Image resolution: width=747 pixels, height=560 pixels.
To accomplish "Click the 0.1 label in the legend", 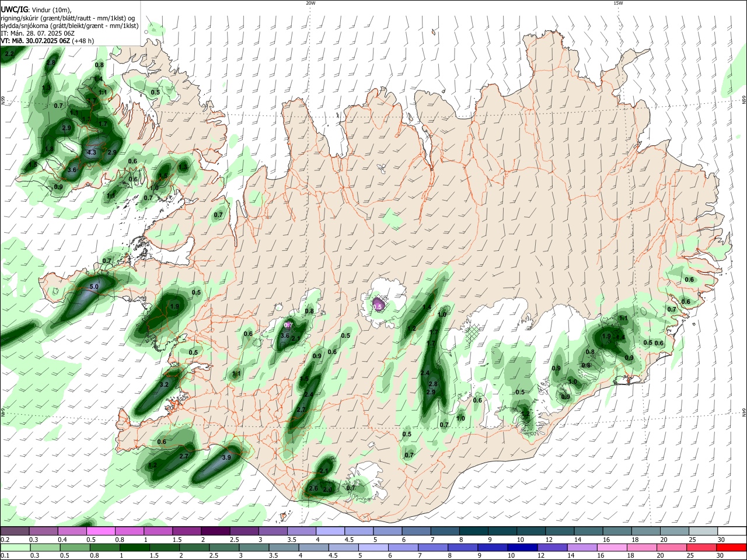I will [x=5, y=556].
